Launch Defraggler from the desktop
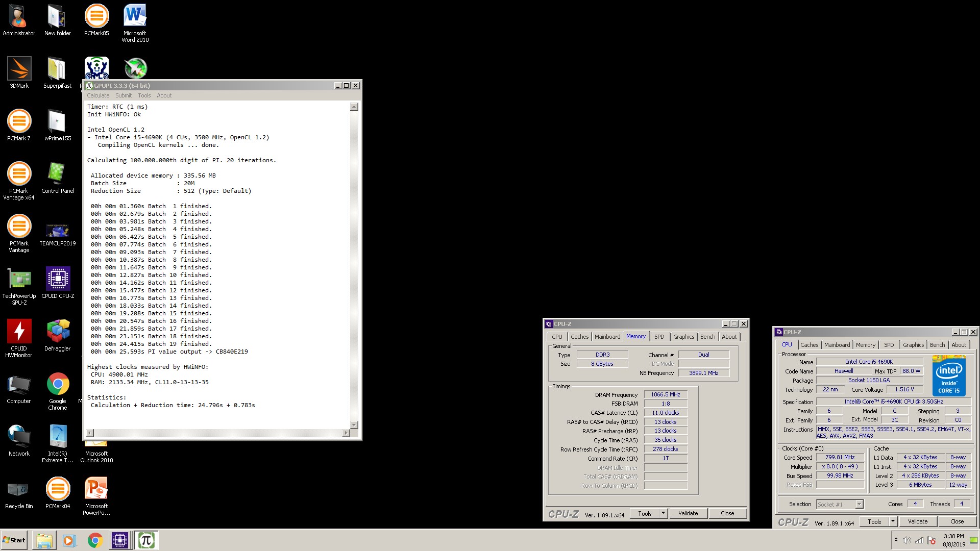This screenshot has height=551, width=980. 57,335
